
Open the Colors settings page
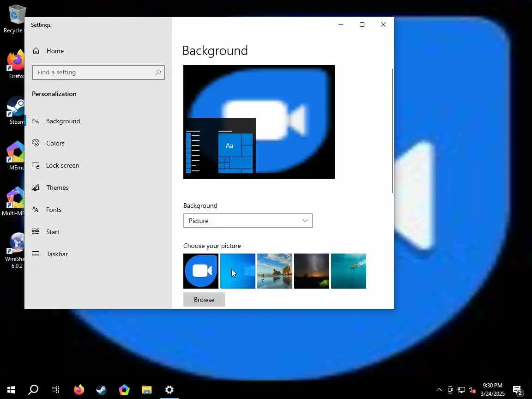click(x=98, y=143)
